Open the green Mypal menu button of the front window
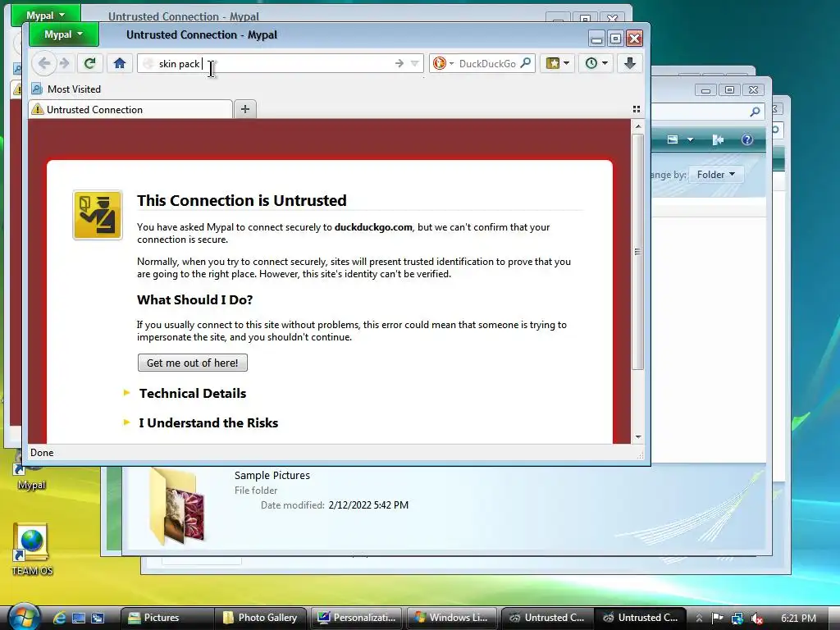 pos(64,34)
